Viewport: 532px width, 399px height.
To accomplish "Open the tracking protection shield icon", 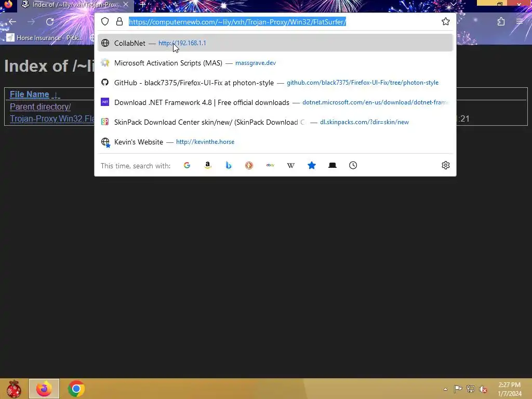I will [105, 21].
